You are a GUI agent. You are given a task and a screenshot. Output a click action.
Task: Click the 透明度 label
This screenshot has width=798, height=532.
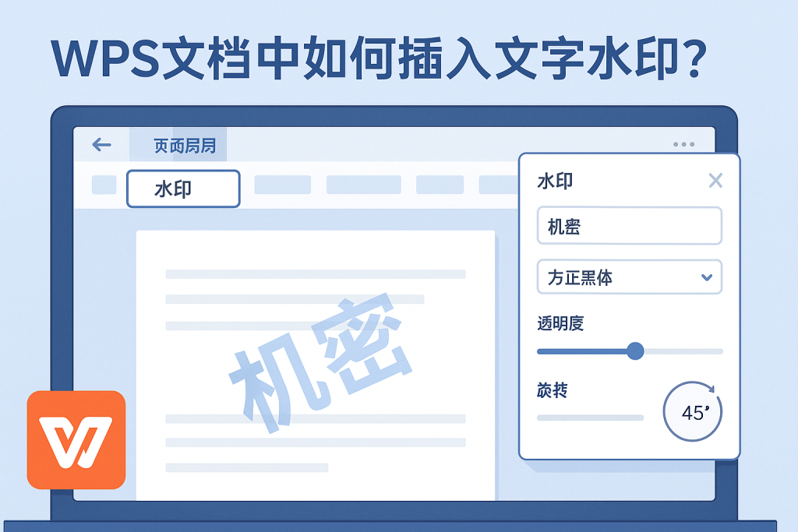[560, 323]
